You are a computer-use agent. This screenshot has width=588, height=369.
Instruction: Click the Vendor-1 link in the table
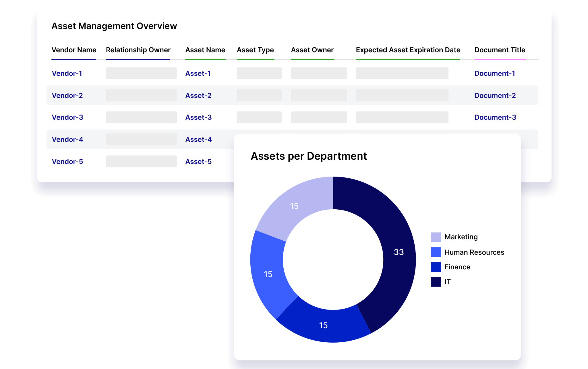point(67,73)
